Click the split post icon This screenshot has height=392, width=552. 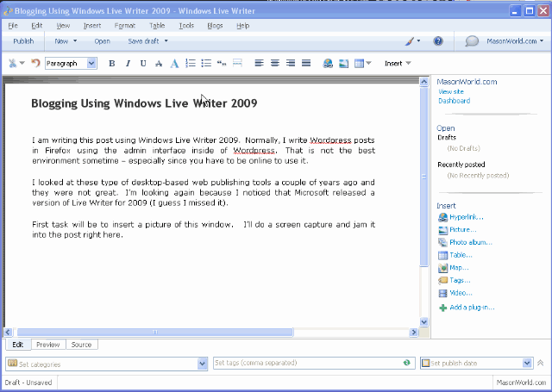click(237, 63)
